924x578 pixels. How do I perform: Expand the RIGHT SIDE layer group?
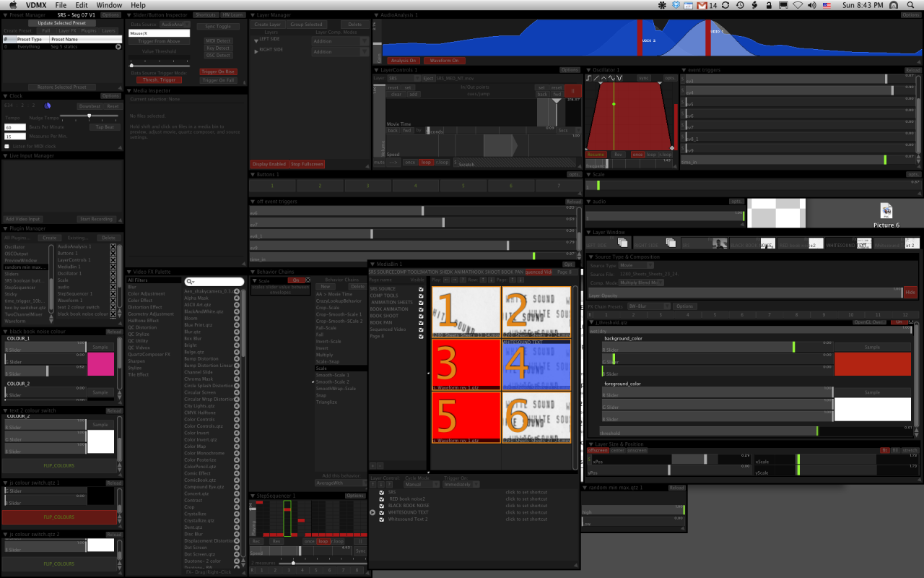click(x=255, y=51)
